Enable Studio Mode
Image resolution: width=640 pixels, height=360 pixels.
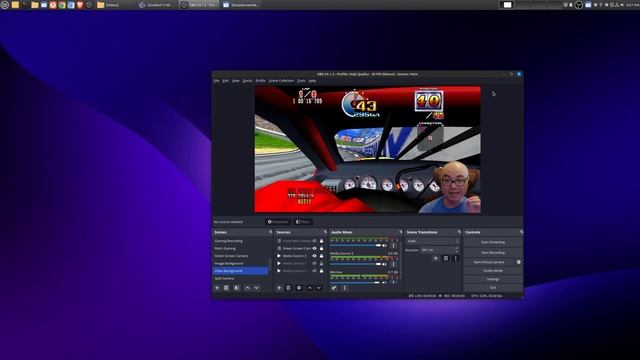click(x=493, y=271)
